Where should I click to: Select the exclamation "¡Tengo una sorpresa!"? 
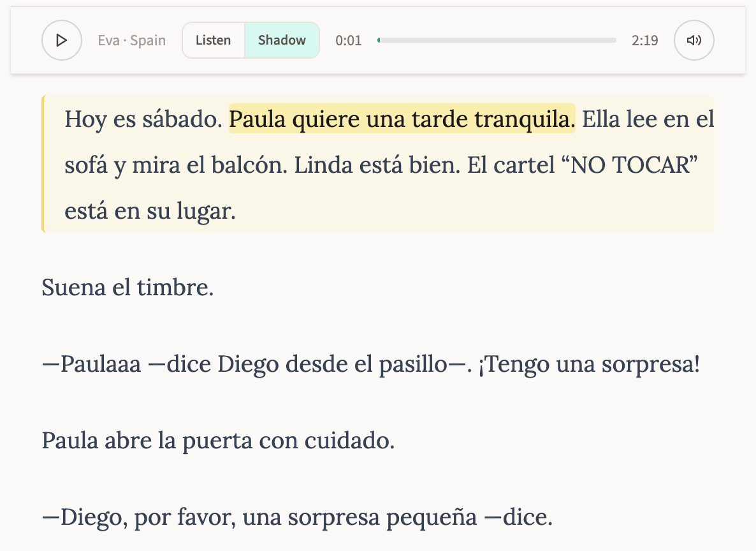point(589,365)
